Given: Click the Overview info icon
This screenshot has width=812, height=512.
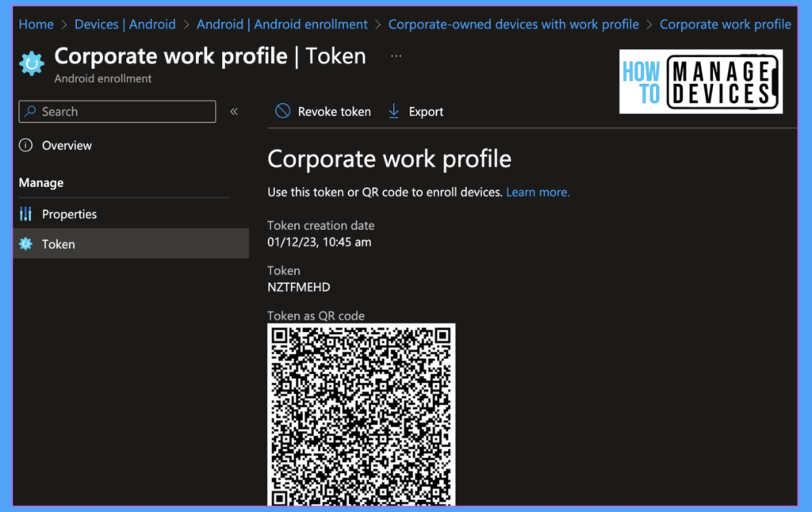Looking at the screenshot, I should [26, 146].
